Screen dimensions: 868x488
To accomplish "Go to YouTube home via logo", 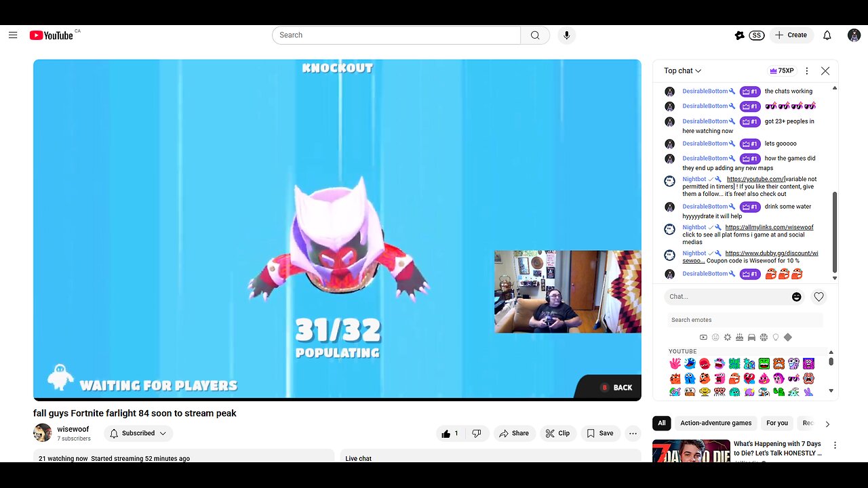I will click(52, 35).
